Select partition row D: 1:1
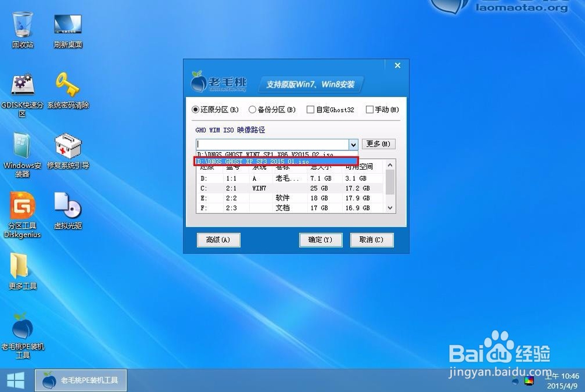Viewport: 585px width, 392px height. (x=290, y=178)
